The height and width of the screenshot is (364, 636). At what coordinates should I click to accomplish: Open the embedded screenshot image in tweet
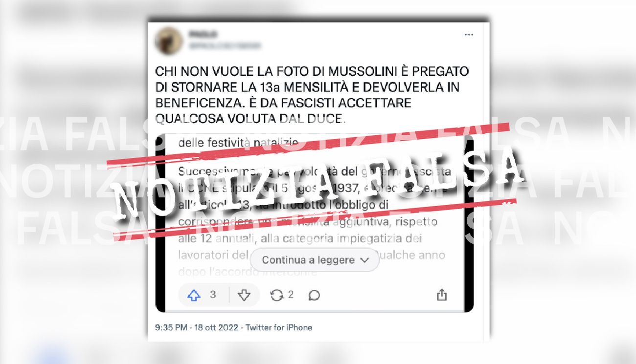tap(315, 223)
